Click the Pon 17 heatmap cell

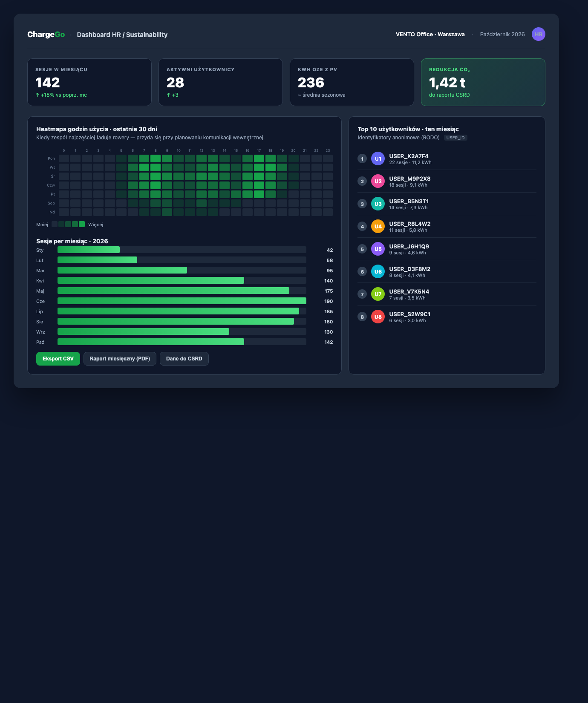point(259,158)
